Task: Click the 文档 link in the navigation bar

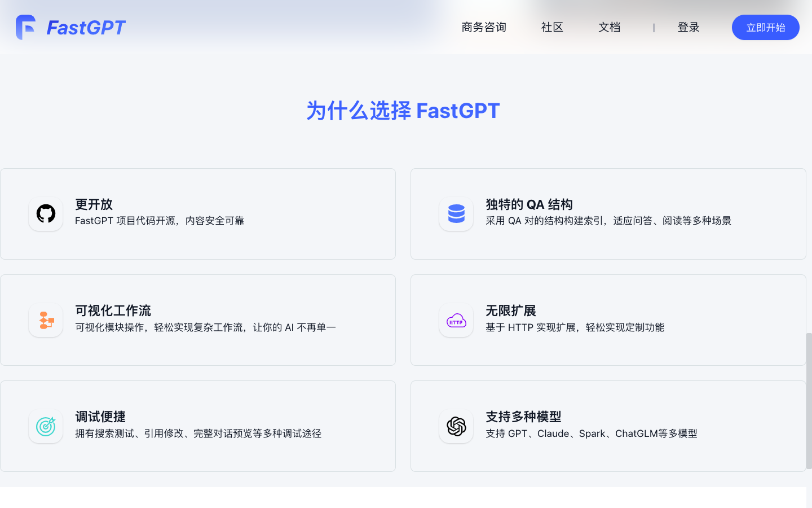Action: point(609,27)
